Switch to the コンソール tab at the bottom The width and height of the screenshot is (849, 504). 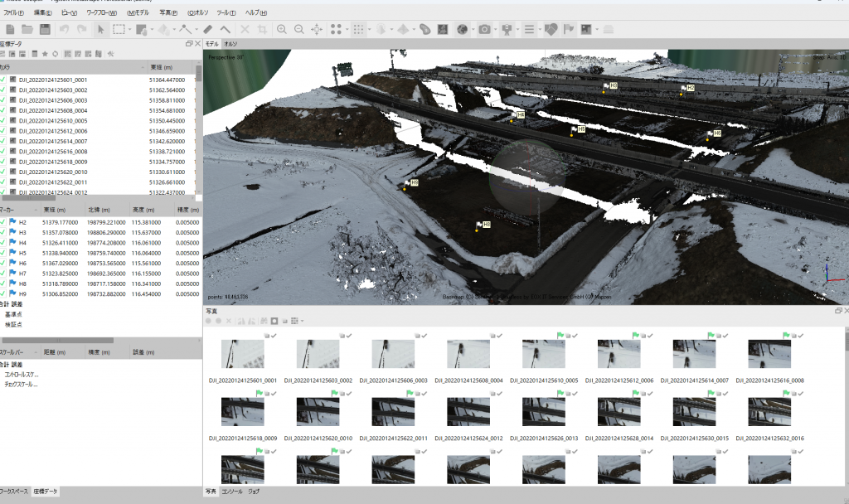[x=232, y=492]
